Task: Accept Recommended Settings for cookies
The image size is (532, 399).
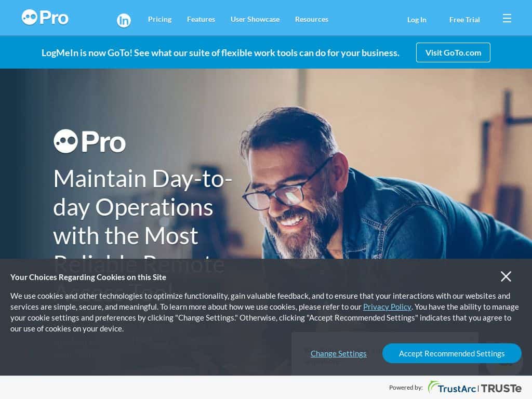Action: 451,353
